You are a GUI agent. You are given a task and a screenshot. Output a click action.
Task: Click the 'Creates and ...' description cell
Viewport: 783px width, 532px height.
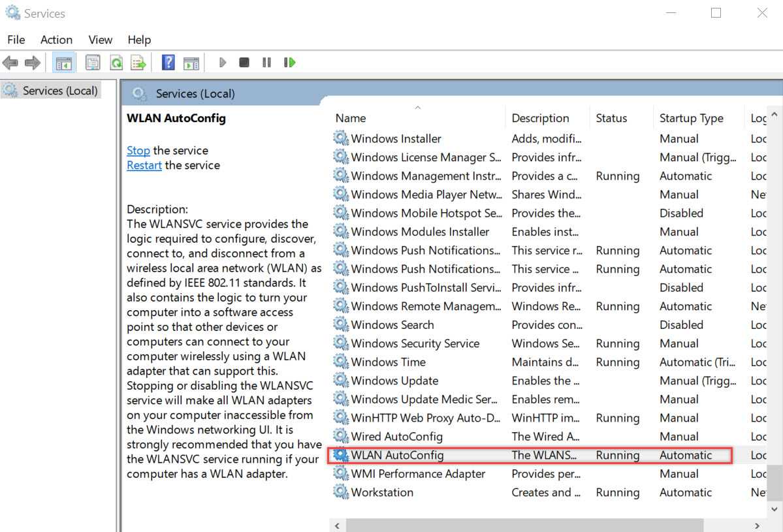coord(547,493)
